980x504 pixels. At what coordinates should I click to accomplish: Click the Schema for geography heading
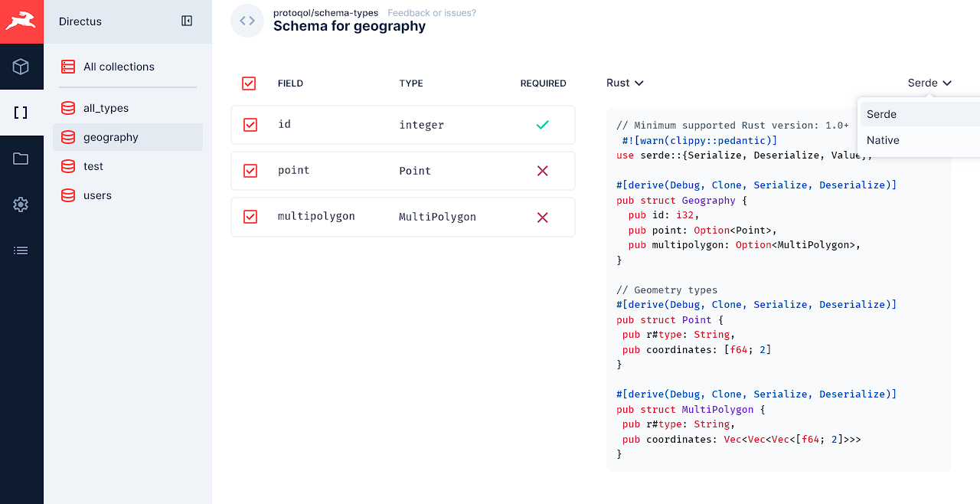tap(349, 26)
